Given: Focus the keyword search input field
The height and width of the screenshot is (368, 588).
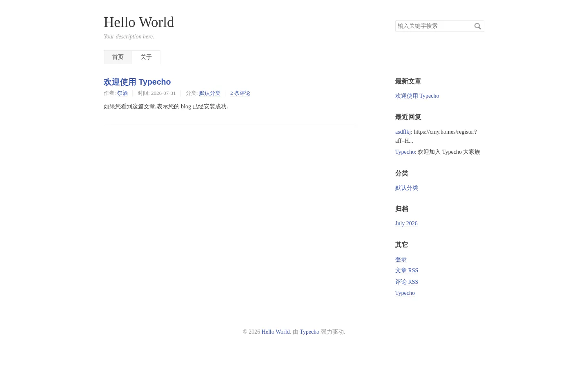Looking at the screenshot, I should [439, 26].
